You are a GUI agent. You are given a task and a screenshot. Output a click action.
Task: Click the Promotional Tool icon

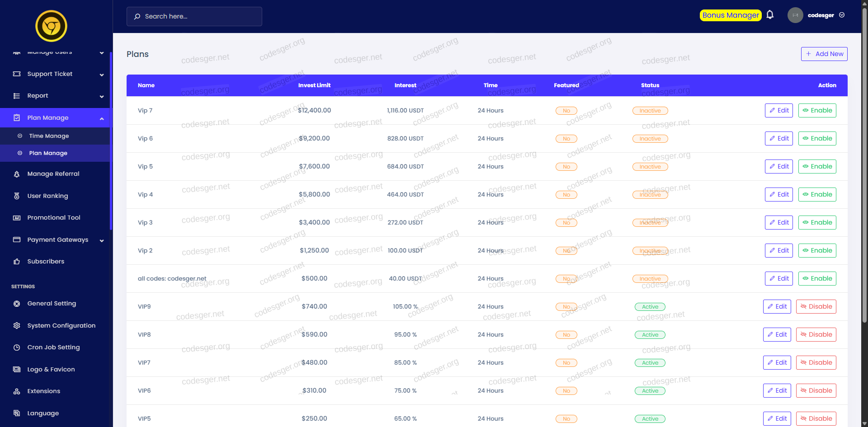tap(17, 218)
